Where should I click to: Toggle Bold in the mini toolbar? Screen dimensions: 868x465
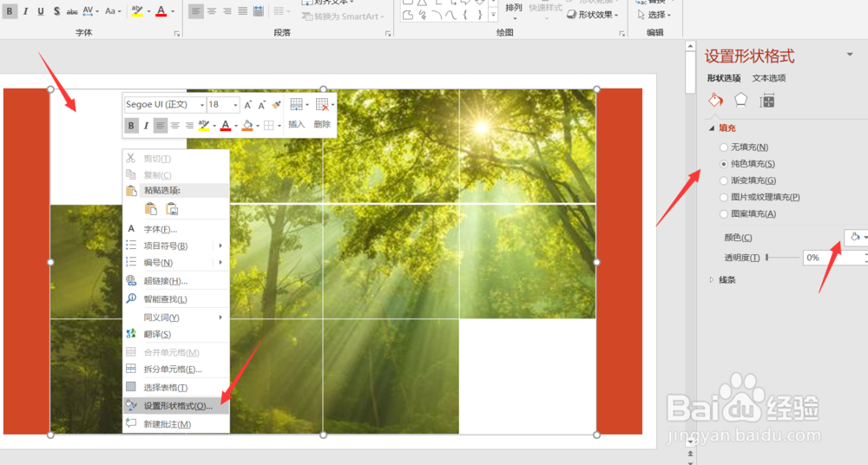click(x=131, y=126)
